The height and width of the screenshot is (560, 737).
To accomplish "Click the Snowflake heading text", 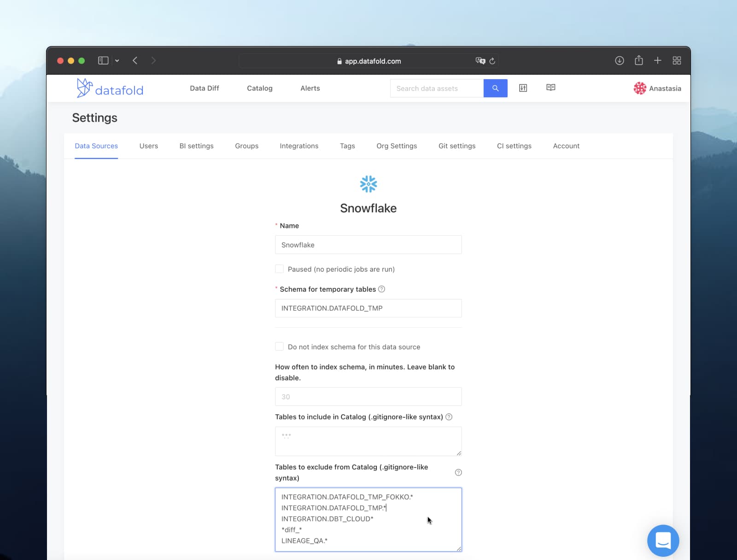I will pos(368,208).
